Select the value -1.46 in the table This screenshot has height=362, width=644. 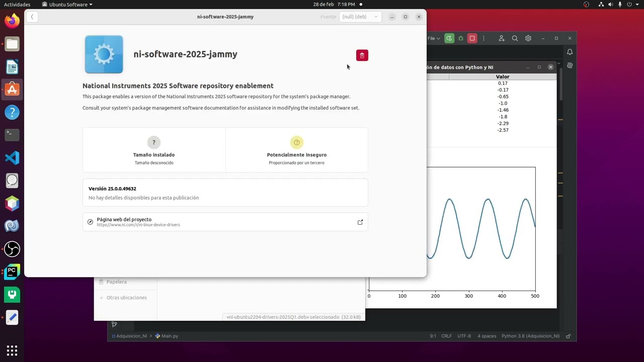tap(503, 110)
